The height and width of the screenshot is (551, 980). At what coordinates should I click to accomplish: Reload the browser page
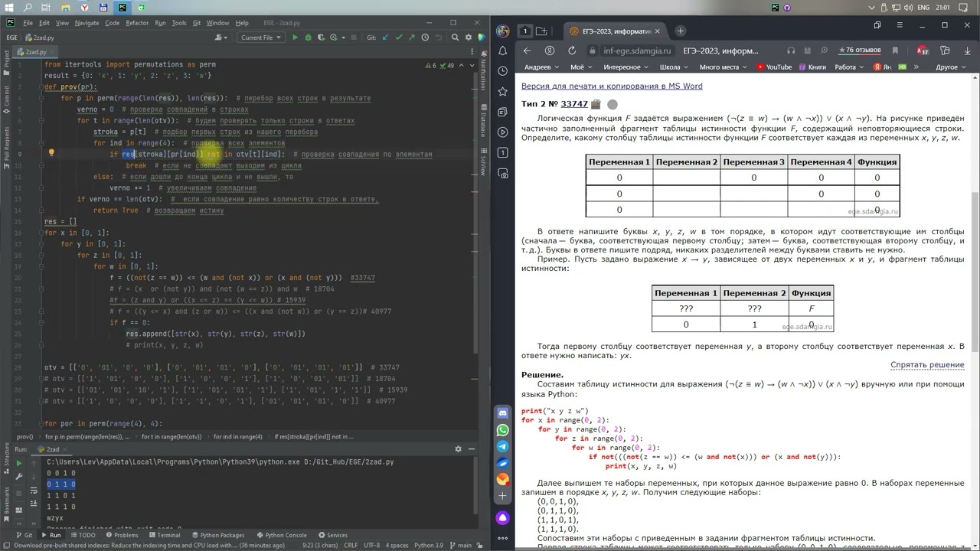tap(571, 51)
